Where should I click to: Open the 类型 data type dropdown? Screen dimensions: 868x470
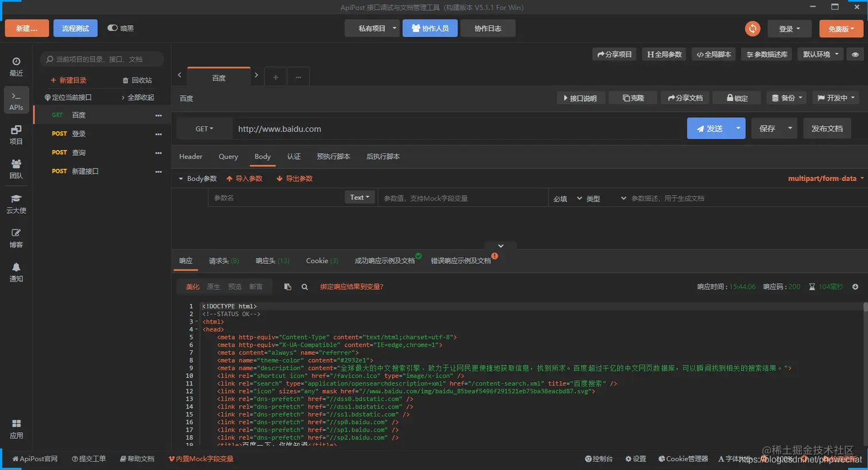click(x=606, y=199)
